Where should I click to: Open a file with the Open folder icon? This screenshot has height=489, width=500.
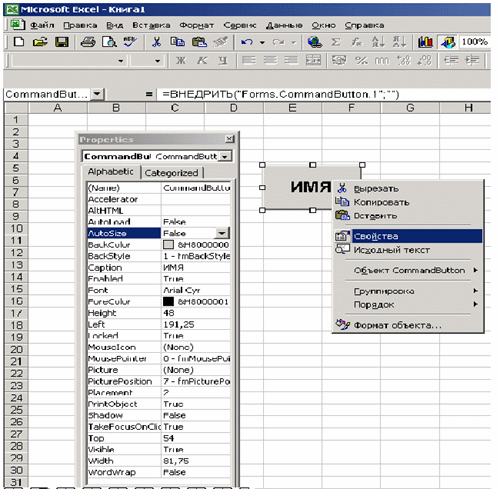coord(40,42)
